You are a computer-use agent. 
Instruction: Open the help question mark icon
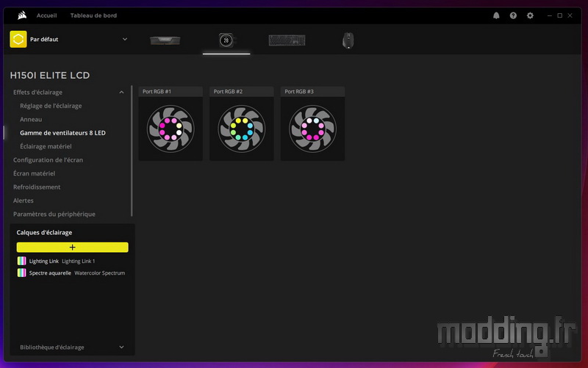click(x=513, y=15)
